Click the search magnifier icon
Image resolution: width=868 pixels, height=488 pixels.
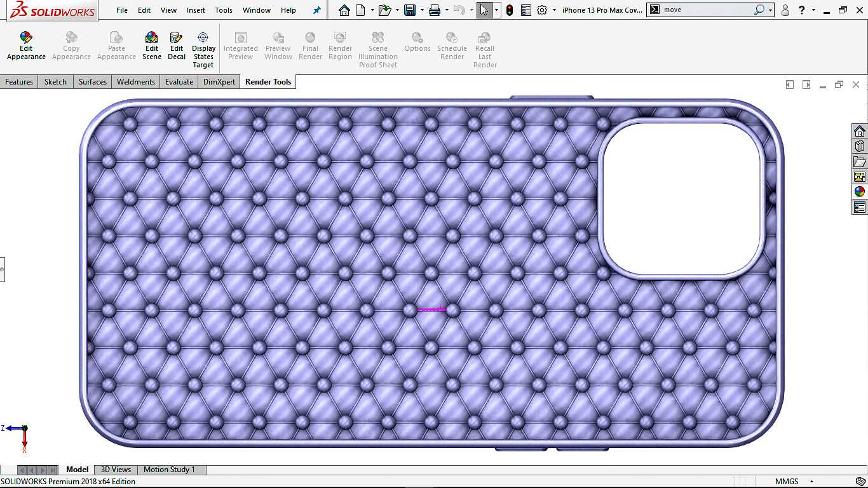[x=759, y=10]
